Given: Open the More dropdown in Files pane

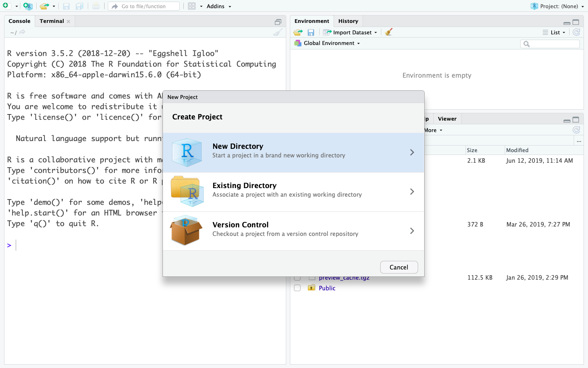Looking at the screenshot, I should (x=433, y=130).
